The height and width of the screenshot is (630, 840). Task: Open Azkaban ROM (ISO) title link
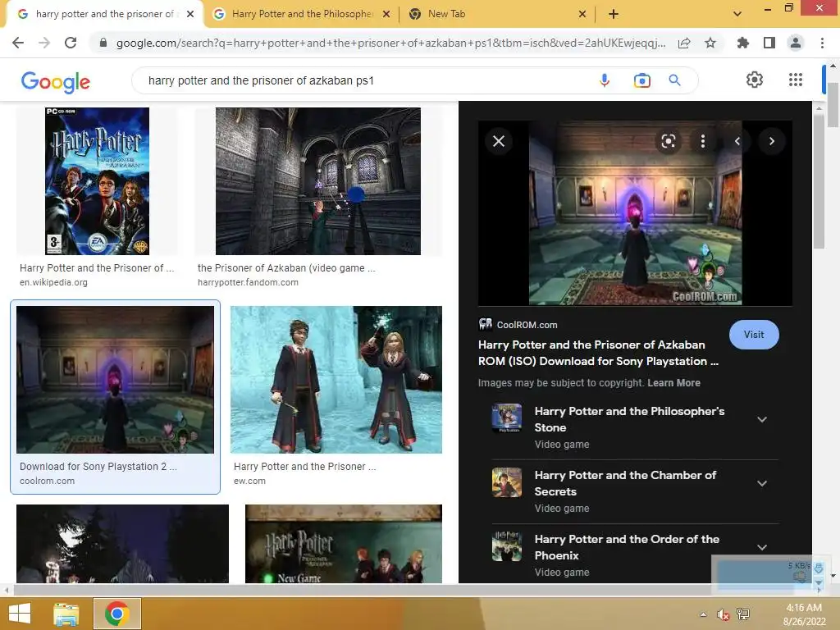598,353
